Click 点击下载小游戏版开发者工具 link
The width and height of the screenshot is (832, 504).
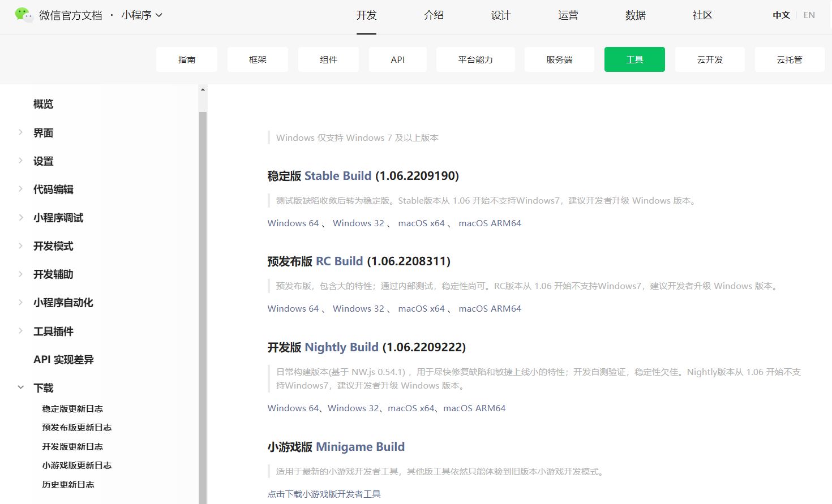(x=324, y=494)
